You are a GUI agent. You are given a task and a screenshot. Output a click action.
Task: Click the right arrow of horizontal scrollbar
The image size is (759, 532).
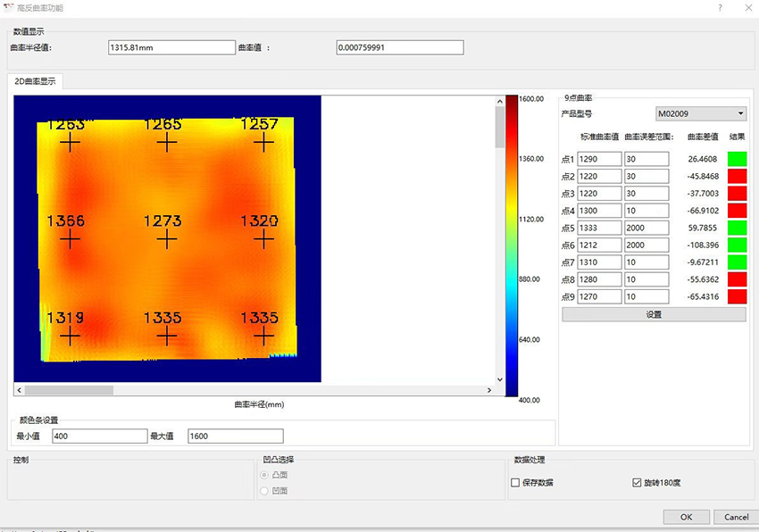pos(488,390)
